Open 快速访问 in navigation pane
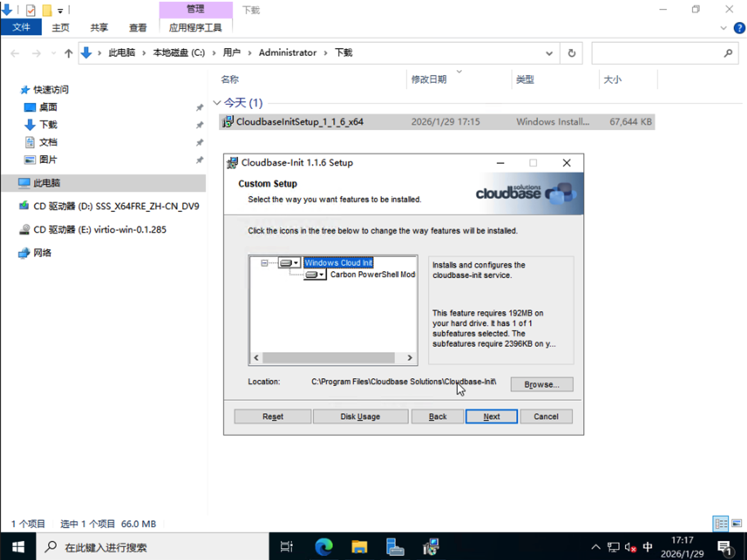747x560 pixels. [x=51, y=90]
